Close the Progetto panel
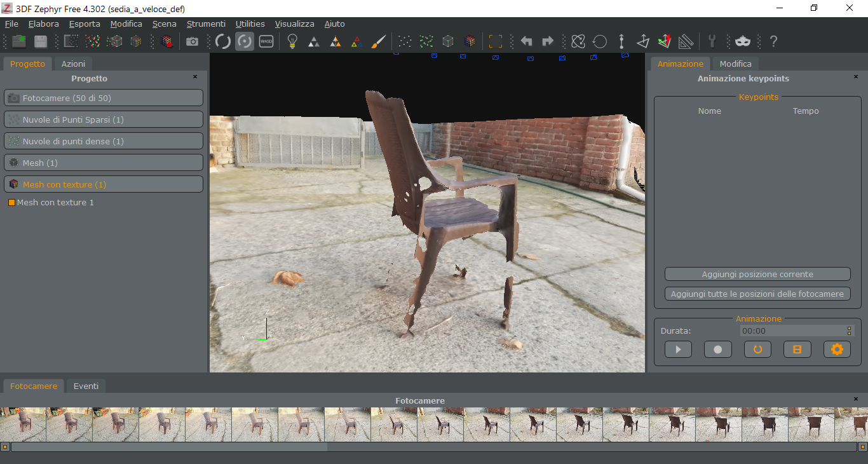The width and height of the screenshot is (868, 464). pos(195,77)
